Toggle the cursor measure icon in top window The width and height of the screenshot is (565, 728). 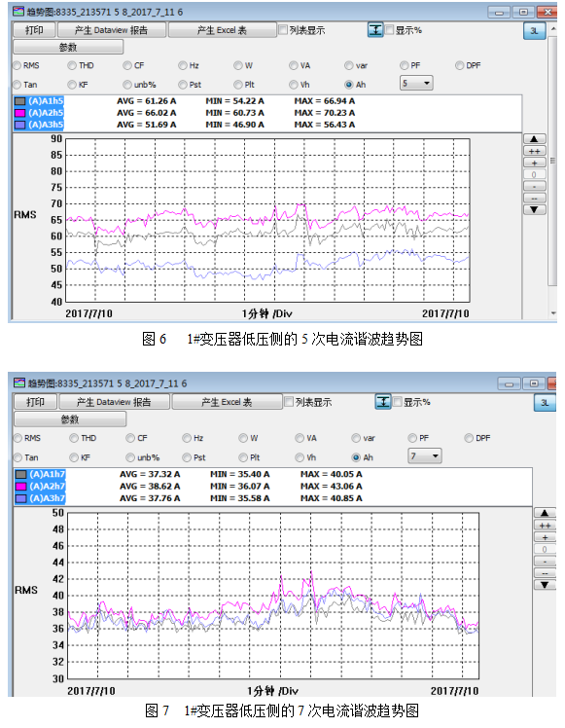coord(375,30)
